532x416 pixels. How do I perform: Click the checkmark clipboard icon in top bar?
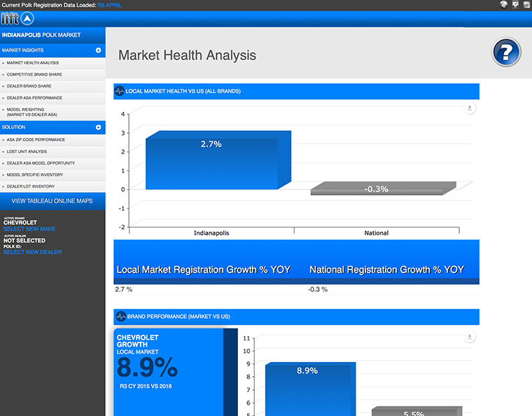coord(515,4)
